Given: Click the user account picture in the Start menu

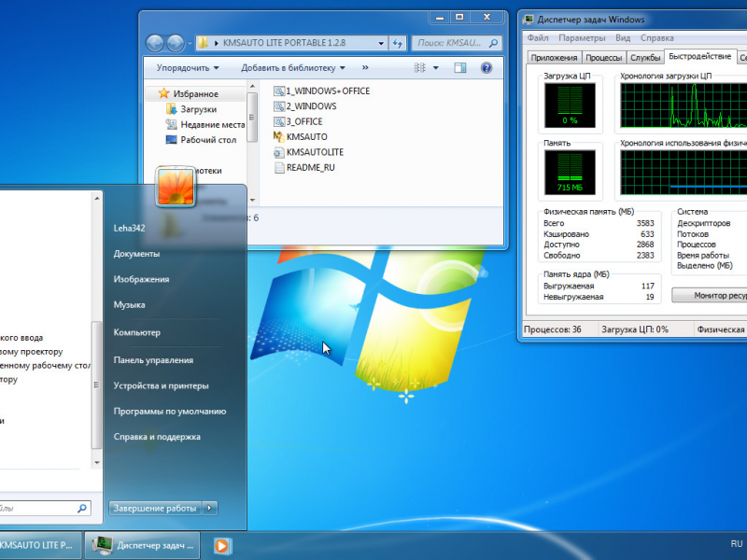Looking at the screenshot, I should [x=176, y=187].
